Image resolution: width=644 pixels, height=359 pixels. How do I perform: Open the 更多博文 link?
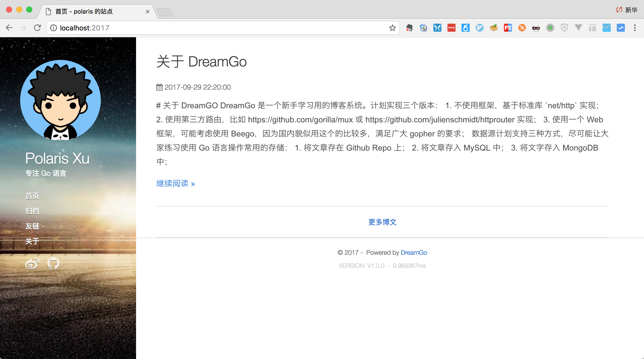382,222
